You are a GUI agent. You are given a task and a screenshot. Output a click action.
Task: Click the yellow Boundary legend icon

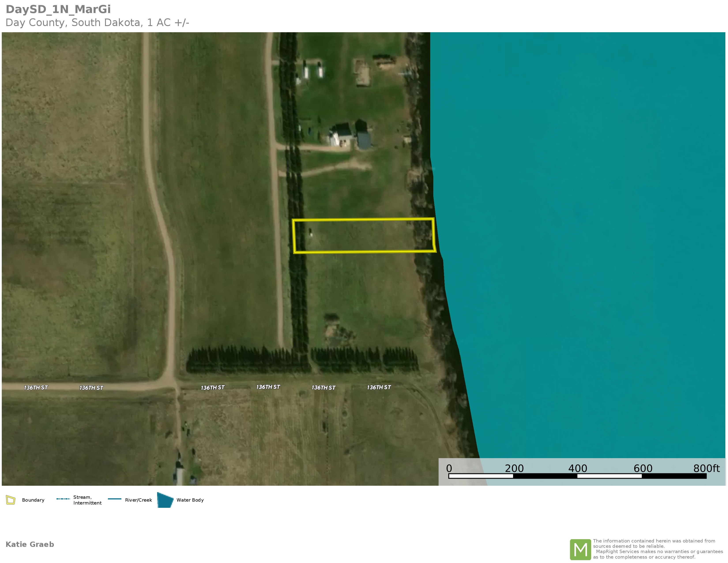coord(11,500)
